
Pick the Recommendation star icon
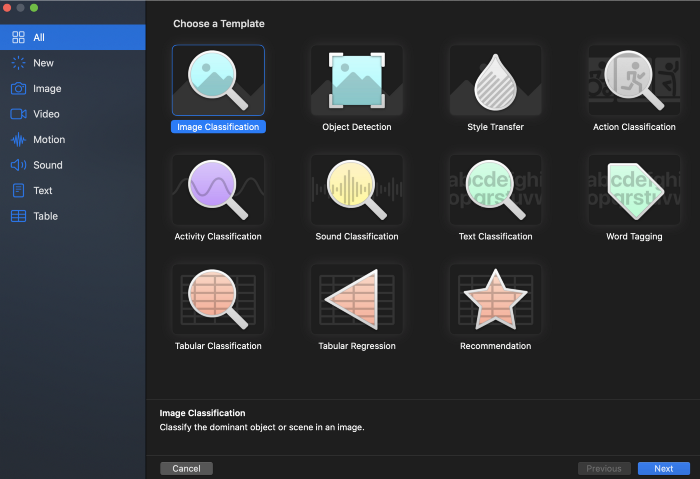(x=495, y=299)
